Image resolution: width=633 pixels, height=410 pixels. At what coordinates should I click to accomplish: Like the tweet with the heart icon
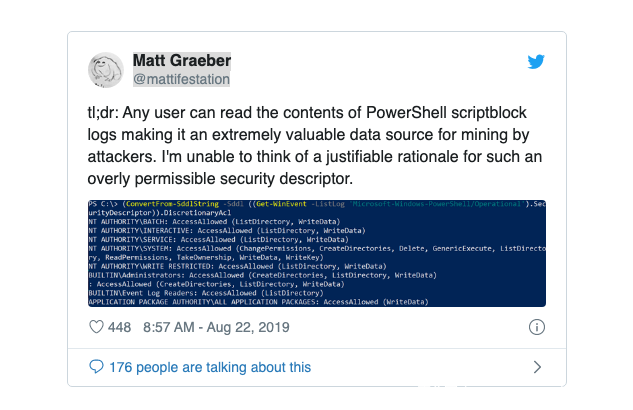coord(97,327)
